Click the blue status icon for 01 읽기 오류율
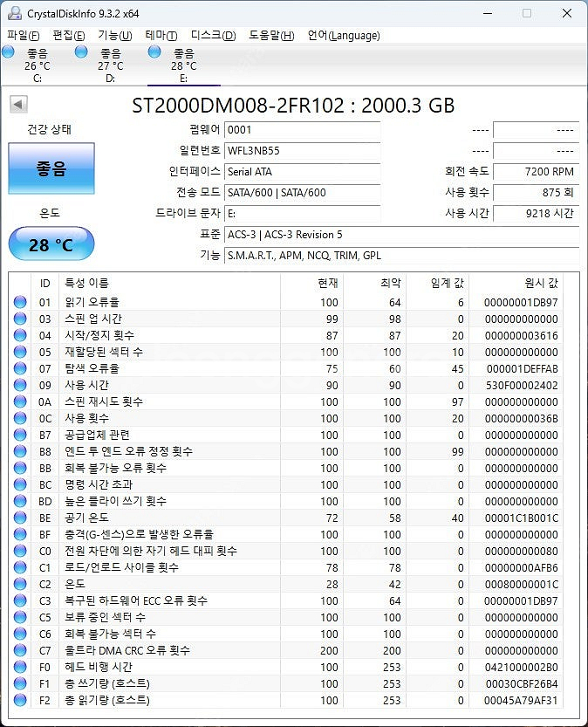588x727 pixels. (x=20, y=302)
